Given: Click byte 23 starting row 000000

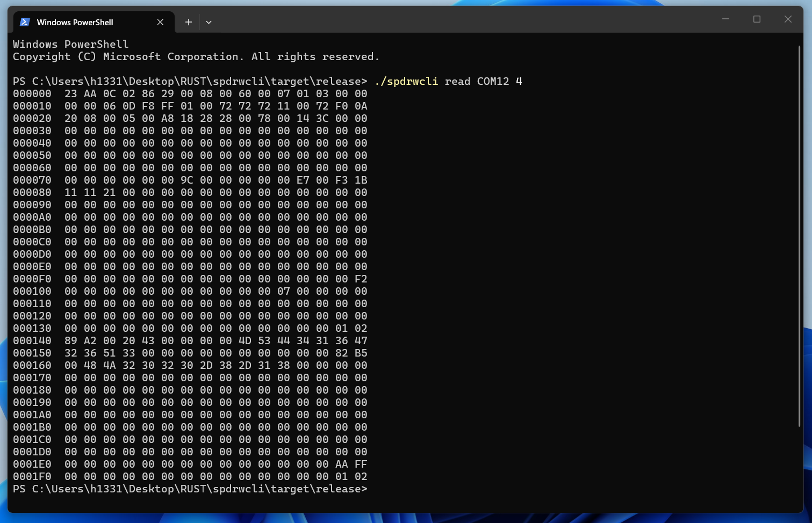Looking at the screenshot, I should 71,93.
